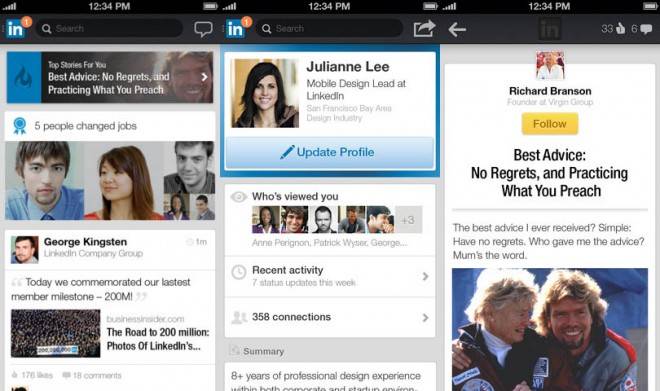Tap the search magnifier on the profile screen

click(266, 29)
